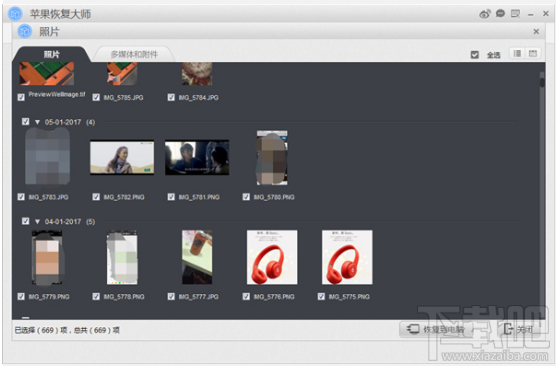This screenshot has width=557, height=366.
Task: Select the IMG_5779.PNG thumbnail
Action: [47, 257]
